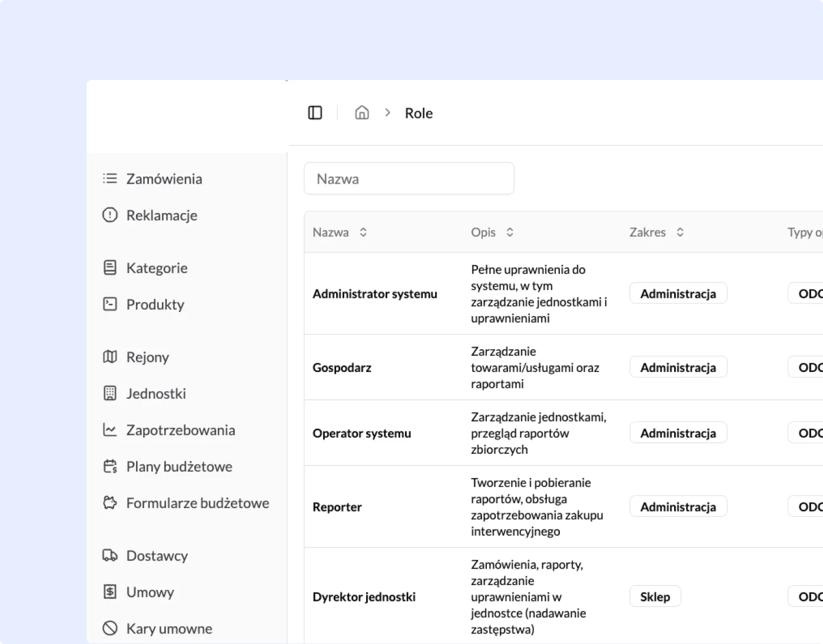The image size is (823, 644).
Task: Click the Nazwa column header text
Action: pos(331,232)
